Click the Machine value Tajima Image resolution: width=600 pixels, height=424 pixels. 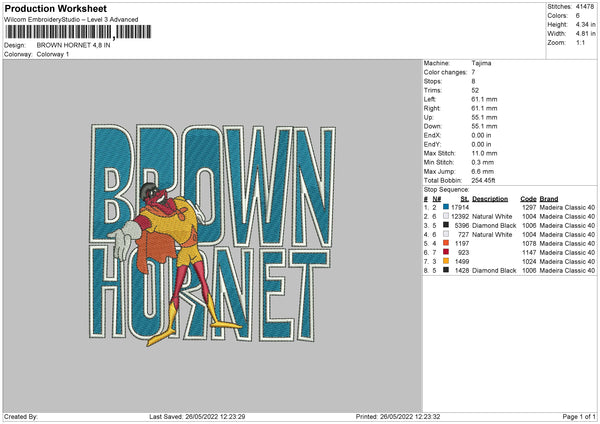(481, 63)
